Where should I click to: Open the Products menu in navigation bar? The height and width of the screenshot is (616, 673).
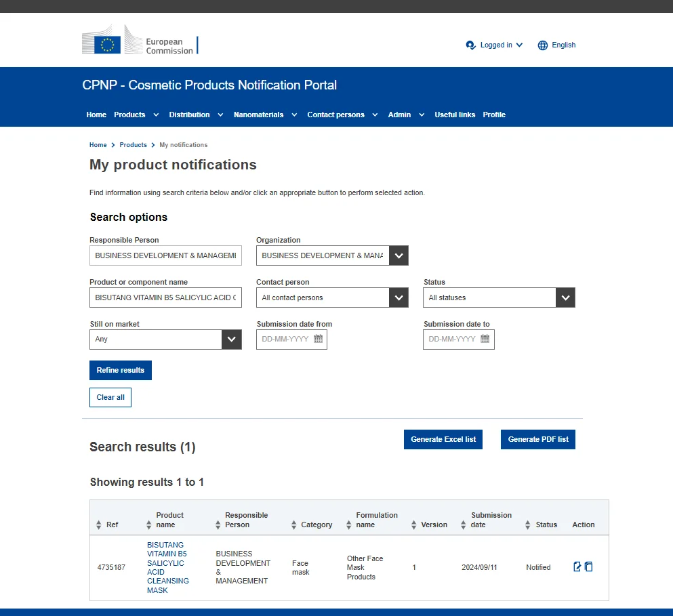click(136, 115)
